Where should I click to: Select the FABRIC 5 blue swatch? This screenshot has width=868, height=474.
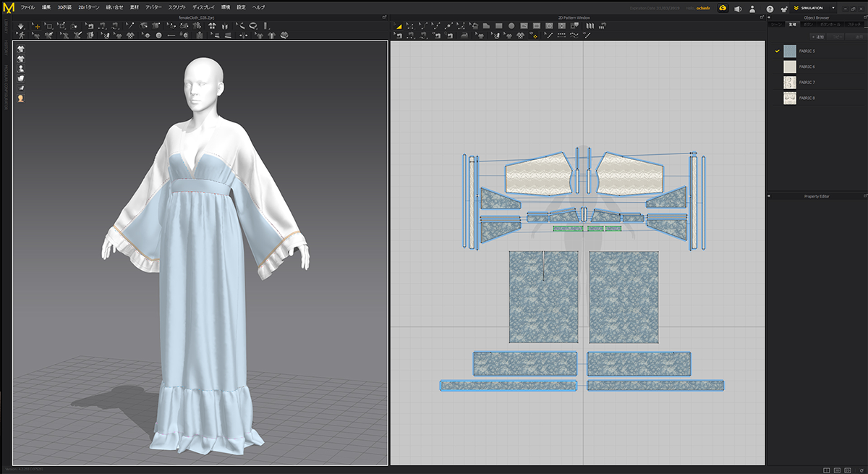click(x=790, y=51)
